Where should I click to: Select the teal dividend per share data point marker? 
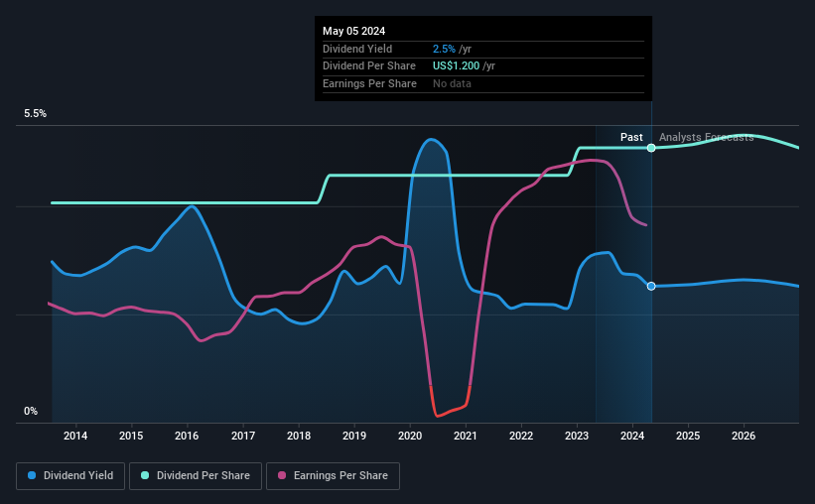click(x=651, y=148)
